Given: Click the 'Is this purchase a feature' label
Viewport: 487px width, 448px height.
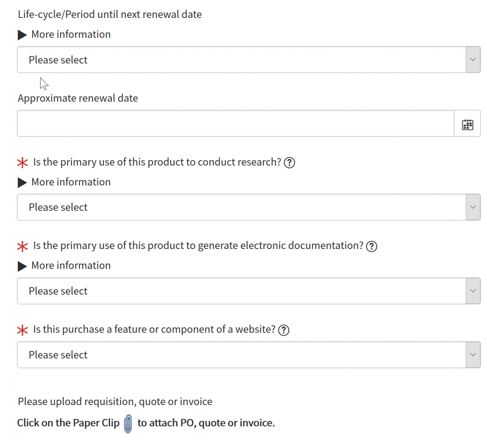Looking at the screenshot, I should coord(154,329).
